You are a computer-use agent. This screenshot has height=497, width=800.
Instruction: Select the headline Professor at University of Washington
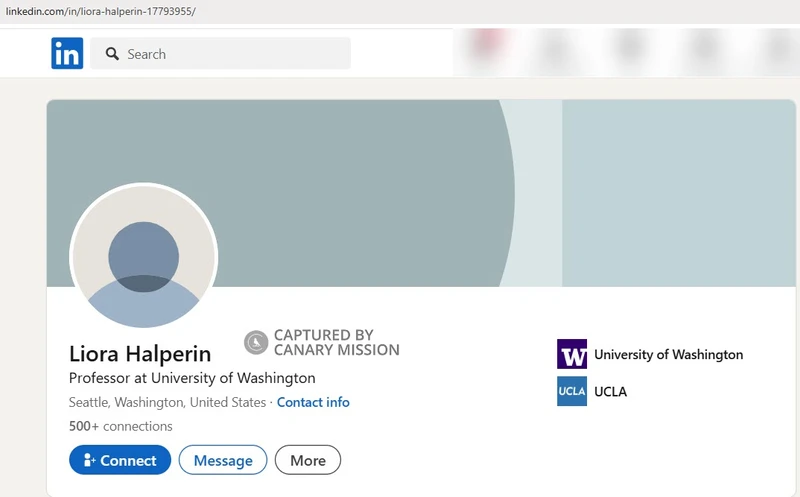click(192, 378)
